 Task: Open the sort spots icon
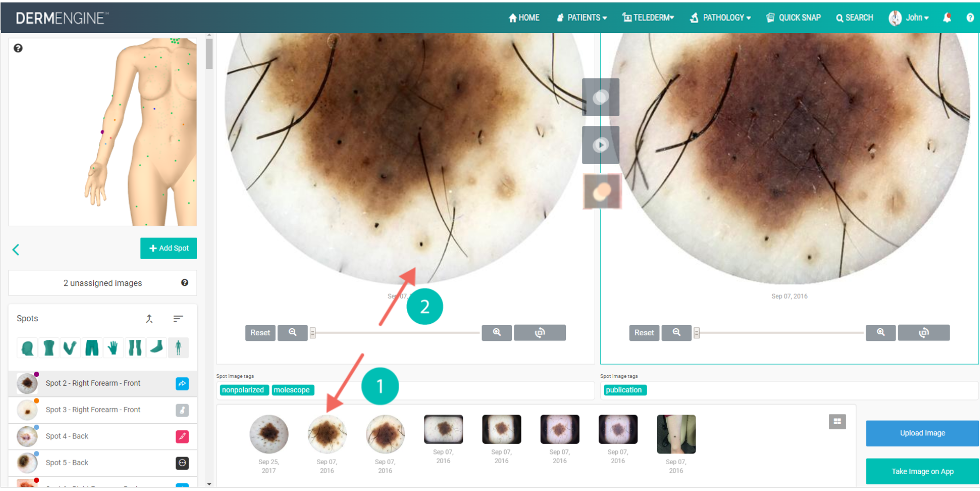point(178,319)
